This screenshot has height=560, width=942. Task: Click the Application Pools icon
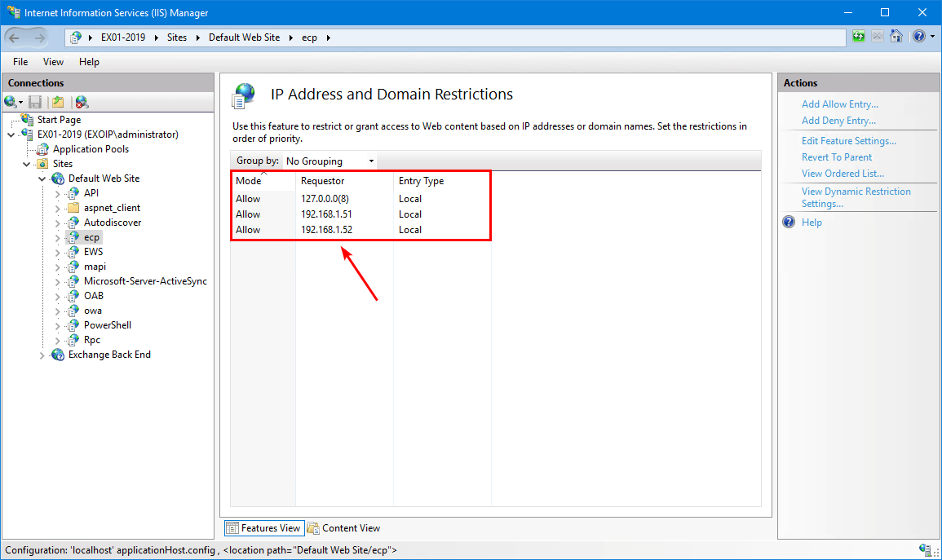coord(42,149)
